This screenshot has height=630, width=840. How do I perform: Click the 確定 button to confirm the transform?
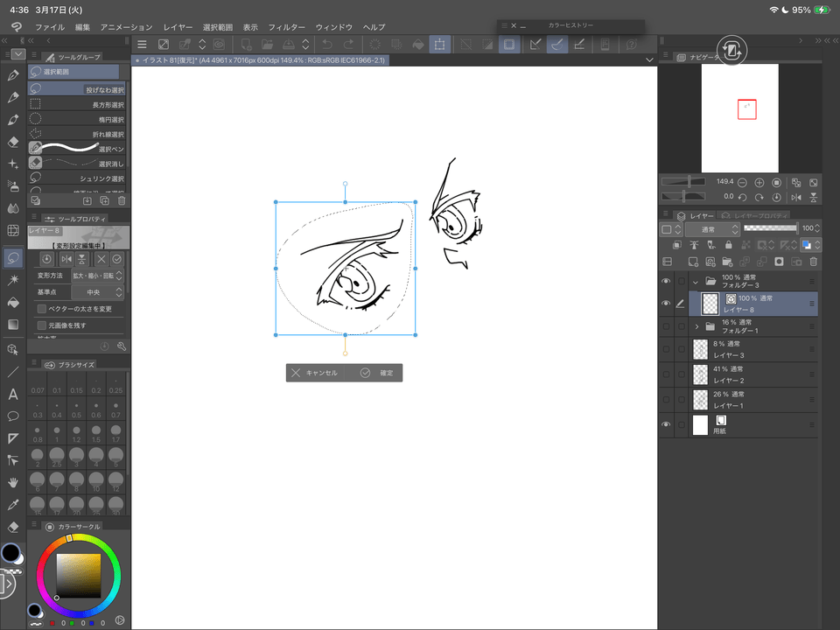point(377,373)
